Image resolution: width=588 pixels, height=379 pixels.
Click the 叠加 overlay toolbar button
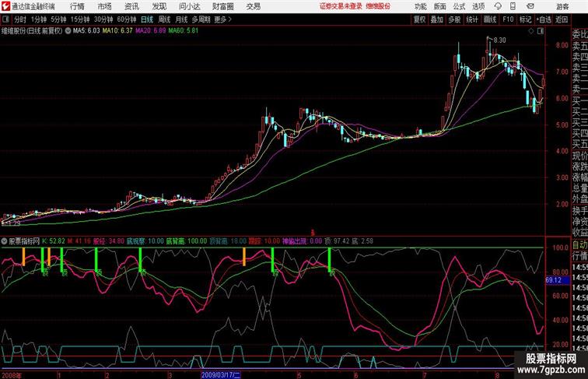click(x=437, y=19)
